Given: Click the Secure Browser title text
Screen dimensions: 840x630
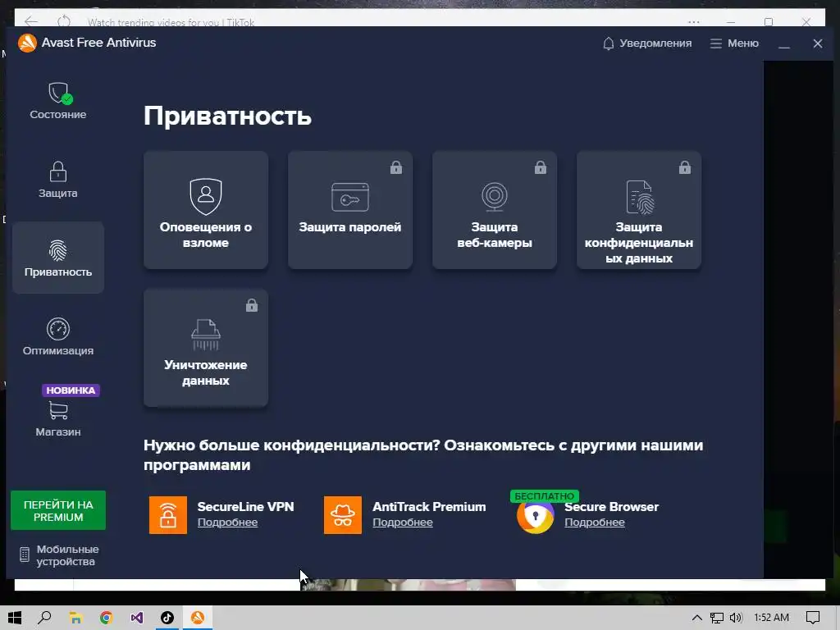Looking at the screenshot, I should coord(612,507).
